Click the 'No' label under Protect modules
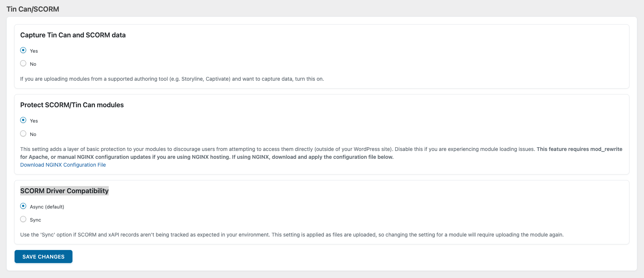The image size is (644, 278). click(33, 134)
